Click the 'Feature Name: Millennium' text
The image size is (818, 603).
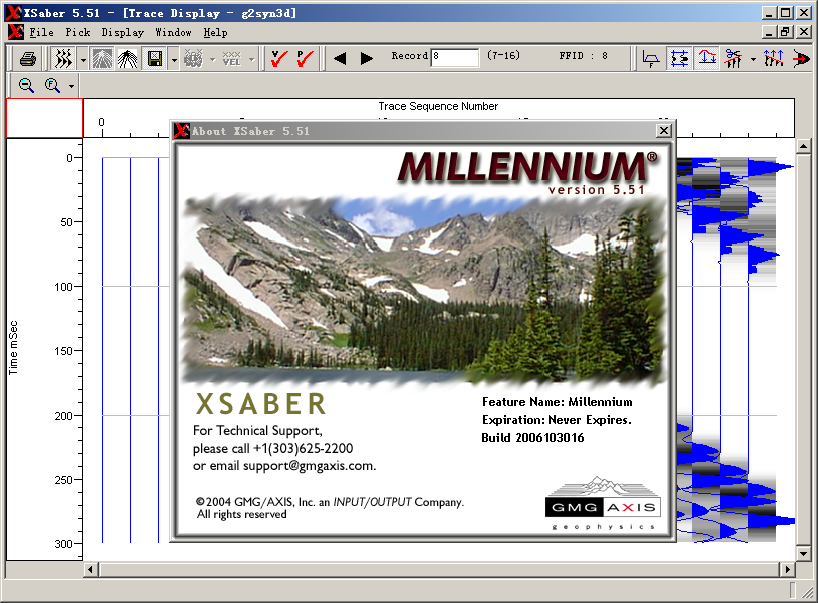[x=557, y=402]
